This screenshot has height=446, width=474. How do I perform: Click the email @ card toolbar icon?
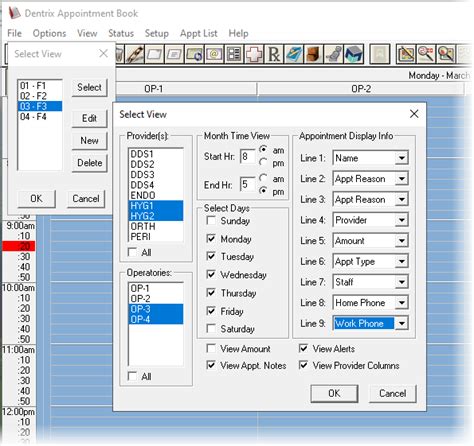[214, 54]
